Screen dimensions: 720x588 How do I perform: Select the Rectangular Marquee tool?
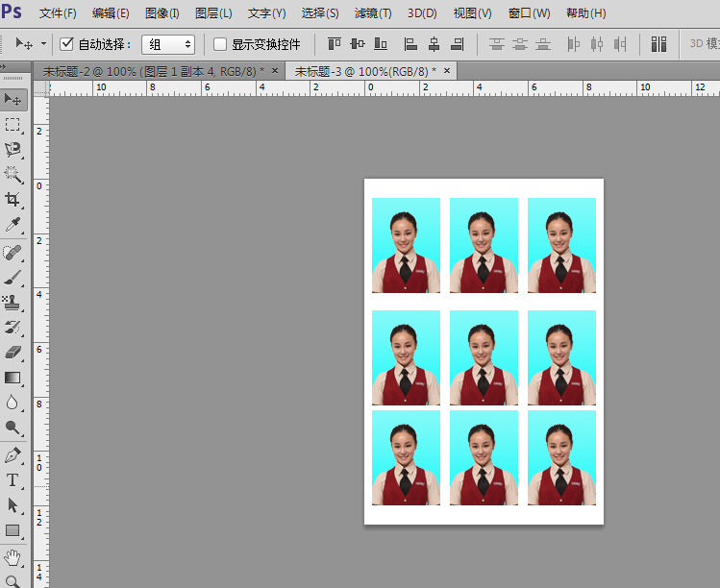click(x=13, y=124)
